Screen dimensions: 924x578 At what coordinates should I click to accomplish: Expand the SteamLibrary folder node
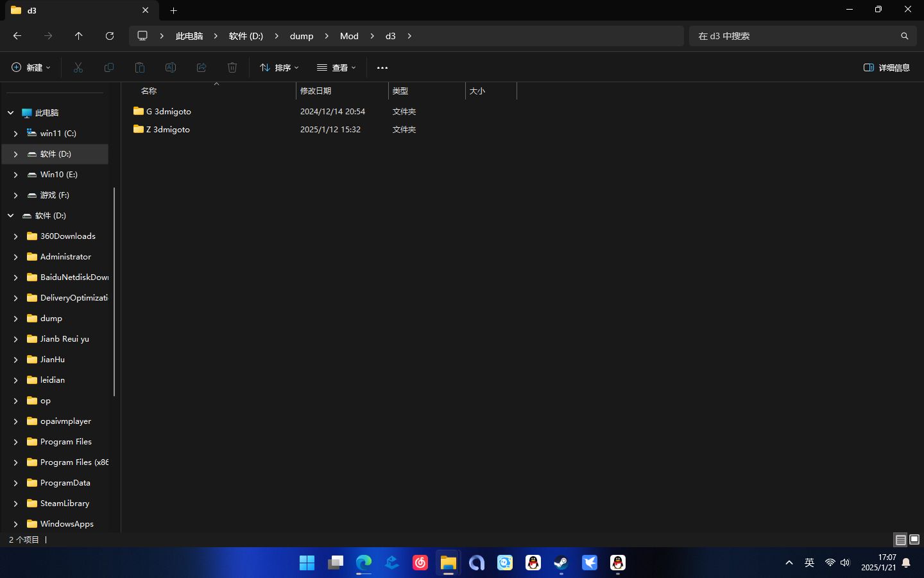(x=16, y=504)
